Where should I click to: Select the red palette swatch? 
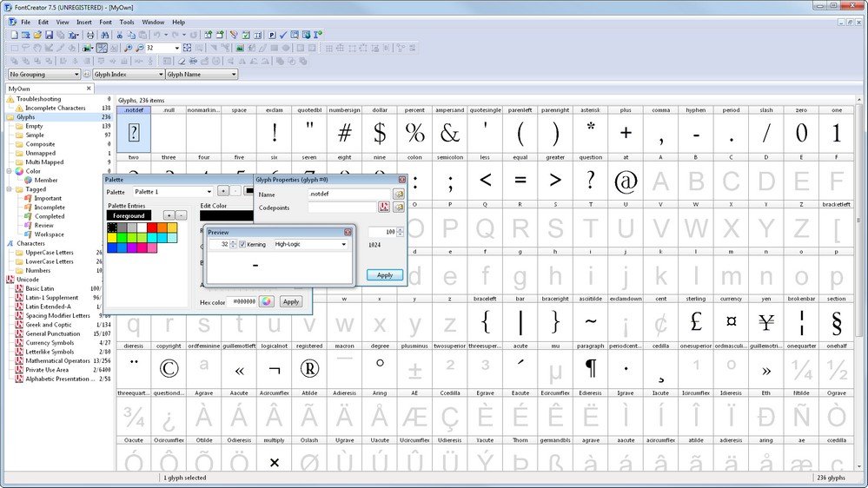[x=152, y=228]
